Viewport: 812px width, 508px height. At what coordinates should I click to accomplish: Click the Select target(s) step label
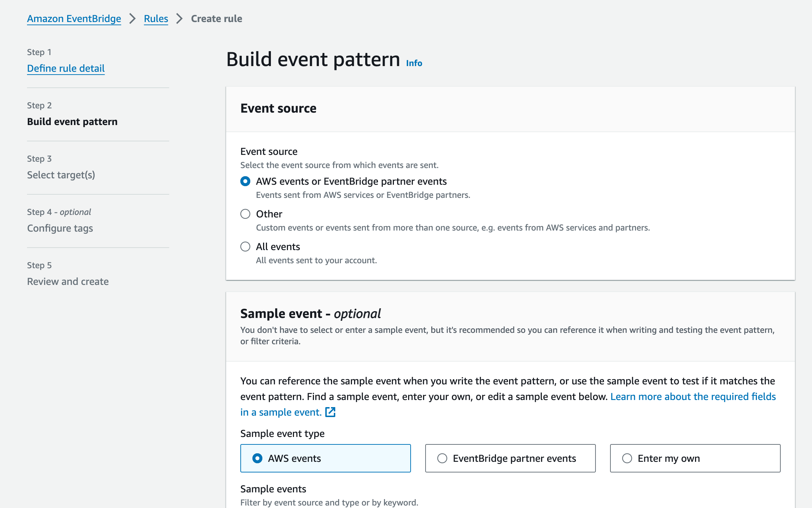pos(61,175)
